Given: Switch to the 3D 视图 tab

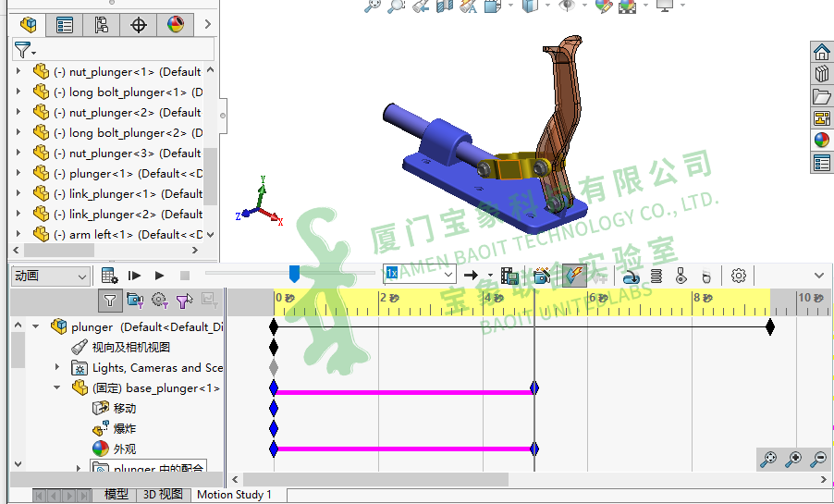Looking at the screenshot, I should [x=162, y=495].
